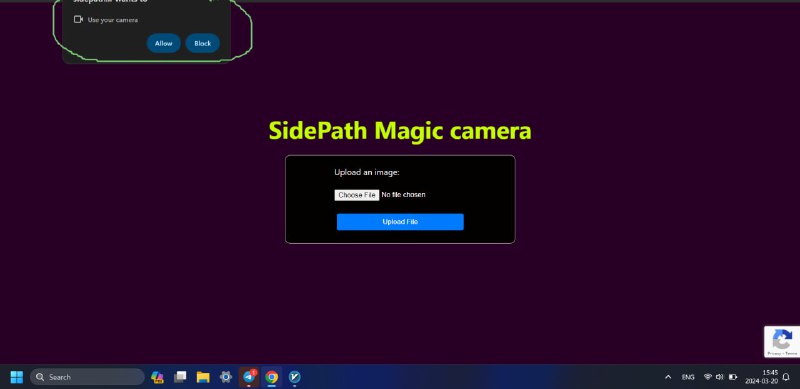The height and width of the screenshot is (389, 800).
Task: Open the Copilot preview taskbar icon
Action: (x=157, y=377)
